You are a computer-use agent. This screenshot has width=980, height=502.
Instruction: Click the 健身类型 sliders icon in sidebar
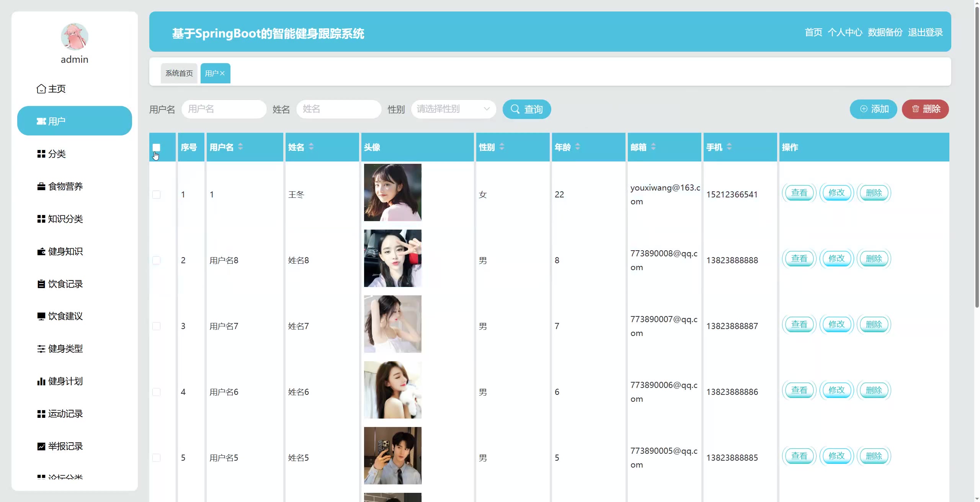(x=41, y=349)
